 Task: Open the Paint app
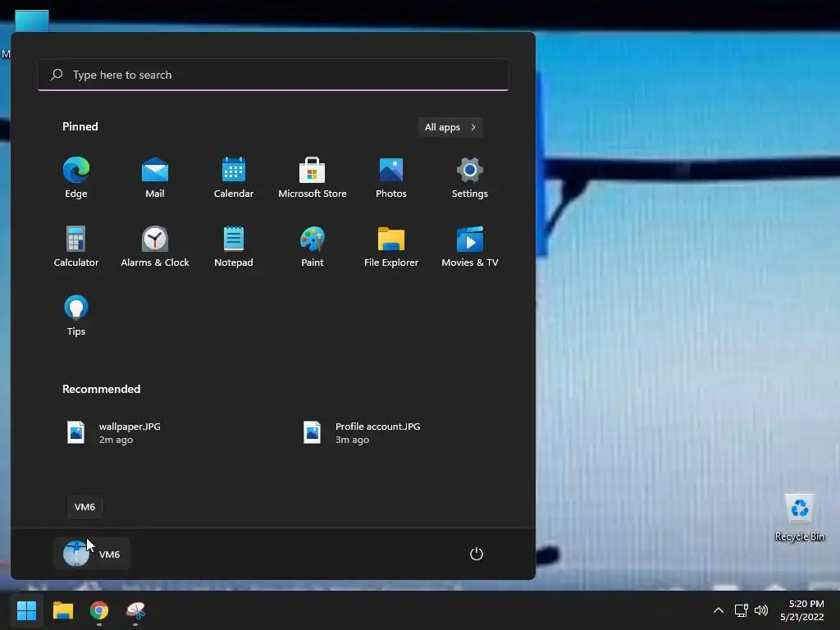coord(313,246)
